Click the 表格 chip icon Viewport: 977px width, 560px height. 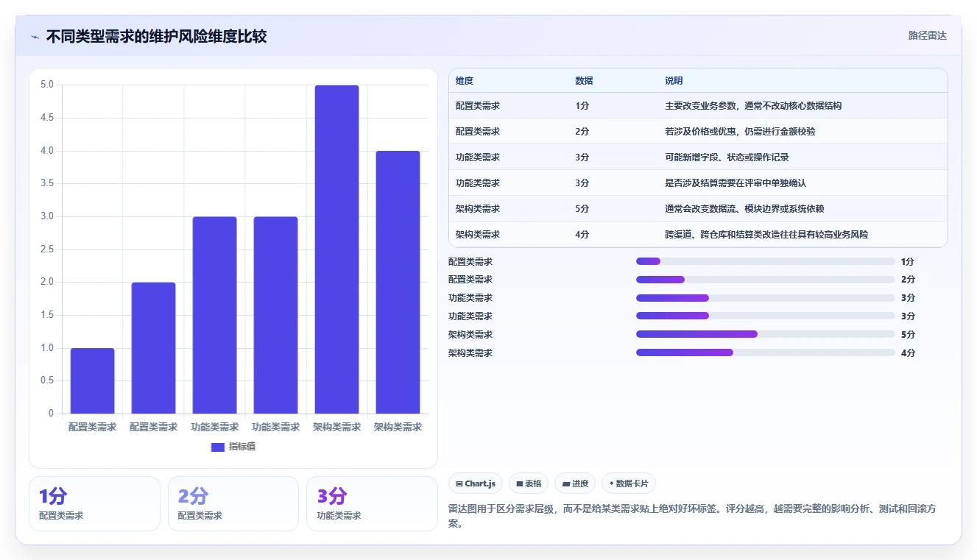pyautogui.click(x=520, y=483)
